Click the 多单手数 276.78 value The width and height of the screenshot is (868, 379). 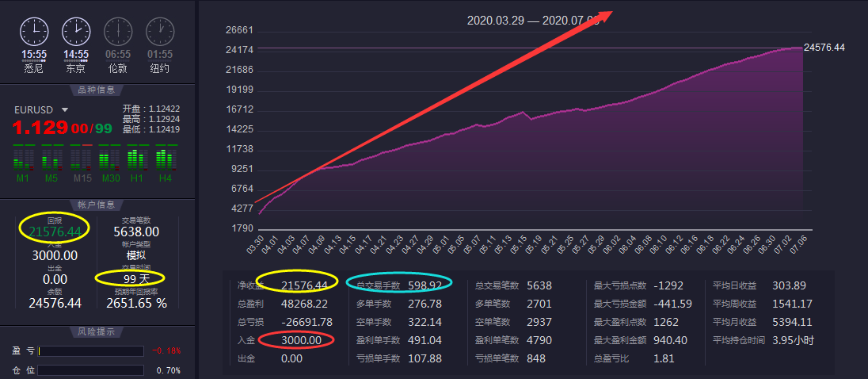click(x=425, y=304)
